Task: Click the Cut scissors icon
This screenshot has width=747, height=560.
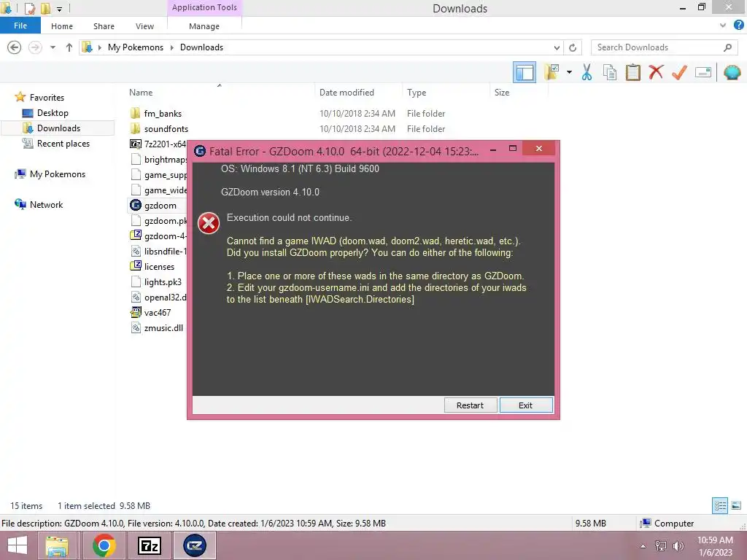Action: pyautogui.click(x=587, y=72)
